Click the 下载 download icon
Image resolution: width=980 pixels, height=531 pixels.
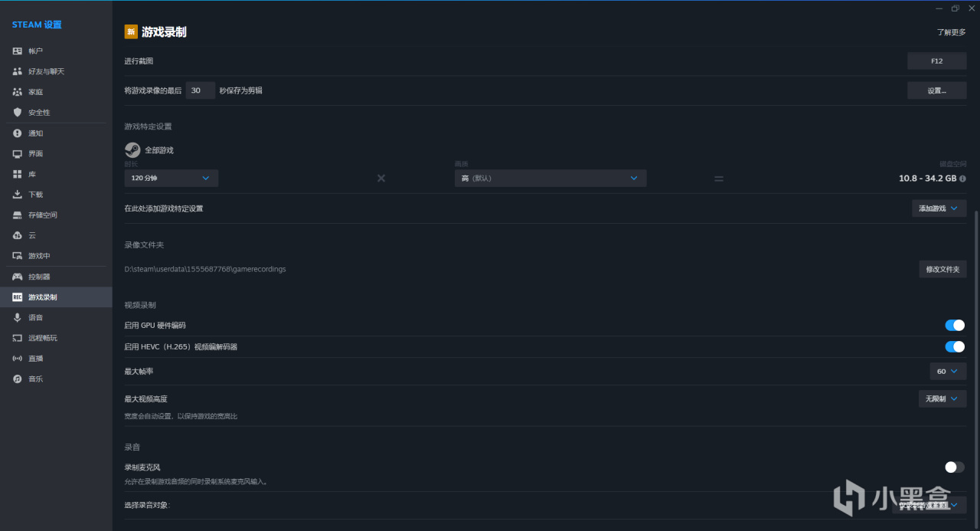(x=18, y=195)
